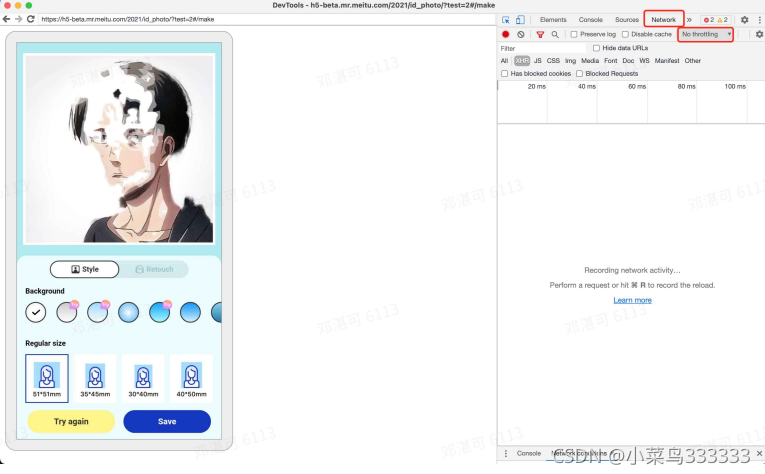Click the red record network log button
This screenshot has width=765, height=474.
(505, 34)
